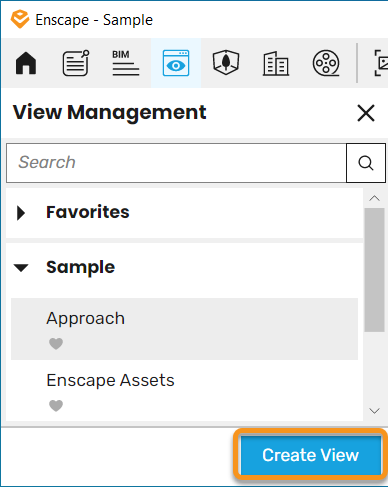Click the Screenshot icon at toolbar edge
The height and width of the screenshot is (487, 388).
(381, 63)
